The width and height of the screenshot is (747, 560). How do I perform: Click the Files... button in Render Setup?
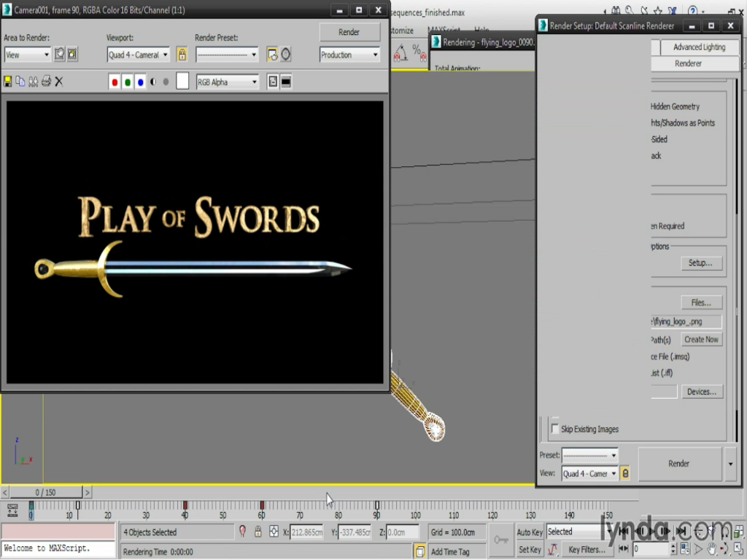[701, 302]
